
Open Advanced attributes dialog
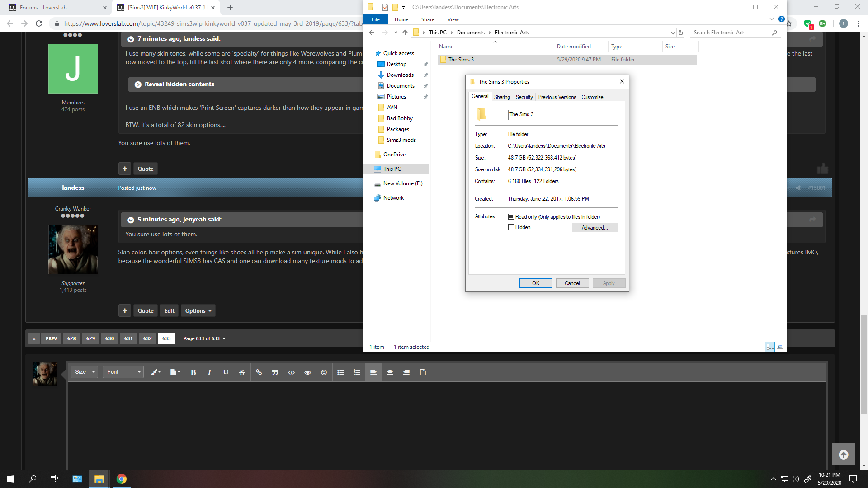pyautogui.click(x=595, y=228)
